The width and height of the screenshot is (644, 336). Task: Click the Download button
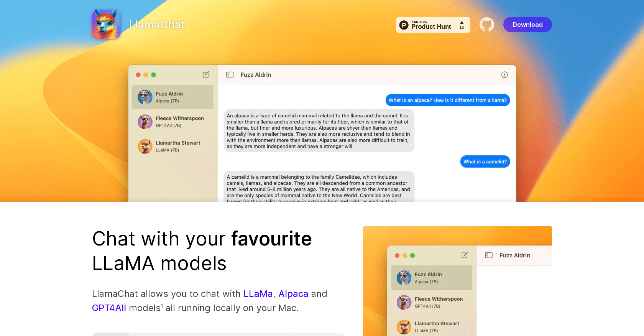[x=527, y=25]
